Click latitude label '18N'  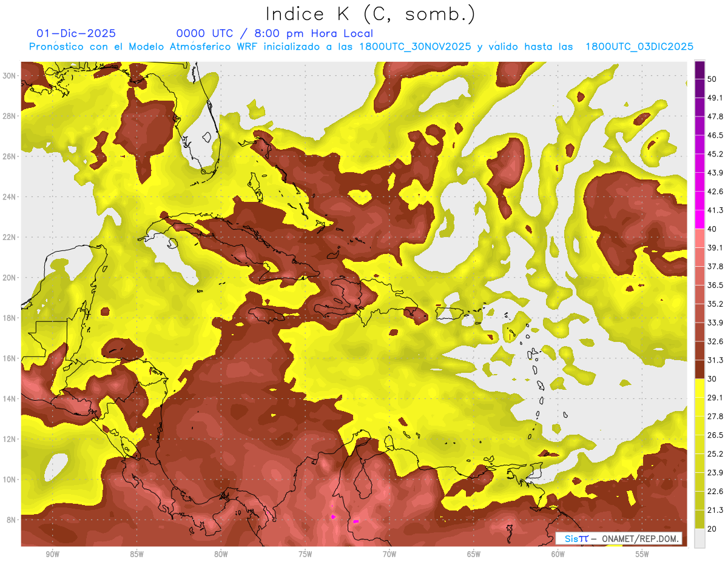10,318
